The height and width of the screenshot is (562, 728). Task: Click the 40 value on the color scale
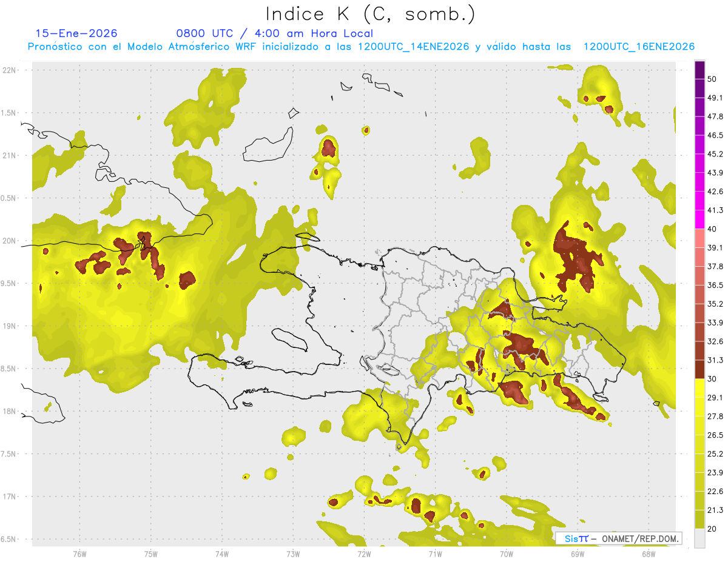(x=712, y=229)
